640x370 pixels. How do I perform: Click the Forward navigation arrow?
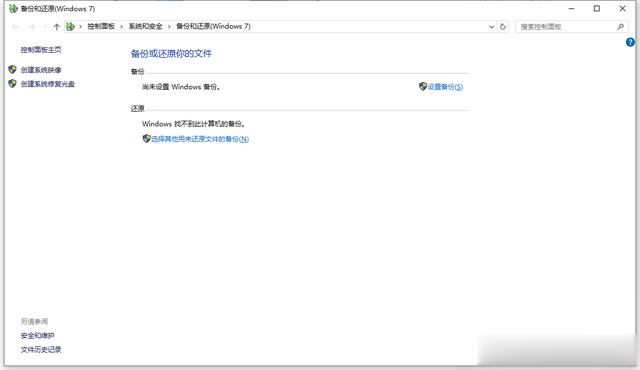point(32,27)
